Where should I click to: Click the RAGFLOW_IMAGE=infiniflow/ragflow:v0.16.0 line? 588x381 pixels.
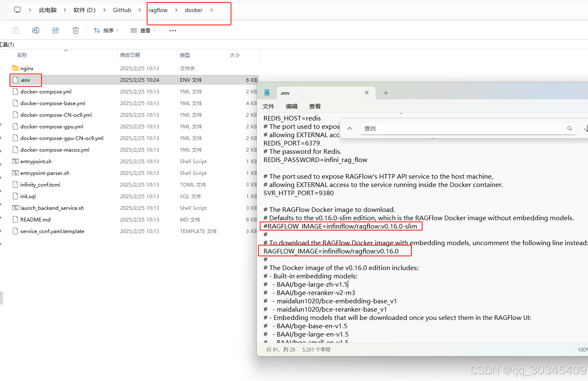click(x=331, y=251)
